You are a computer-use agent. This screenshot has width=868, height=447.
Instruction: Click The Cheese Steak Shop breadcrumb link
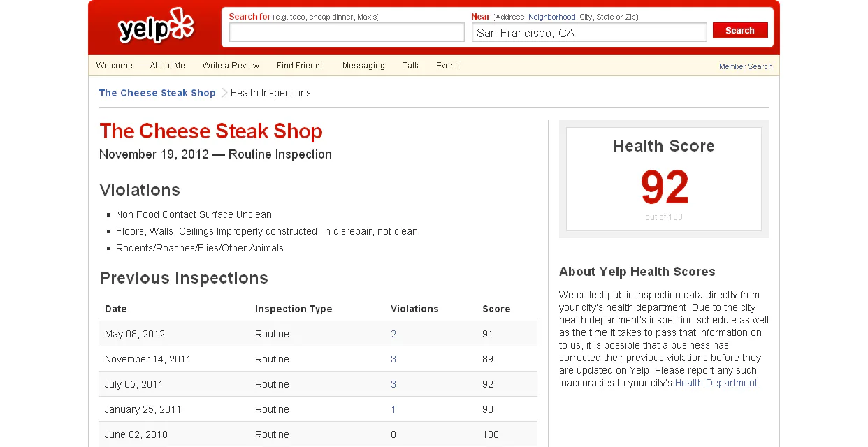(x=157, y=93)
